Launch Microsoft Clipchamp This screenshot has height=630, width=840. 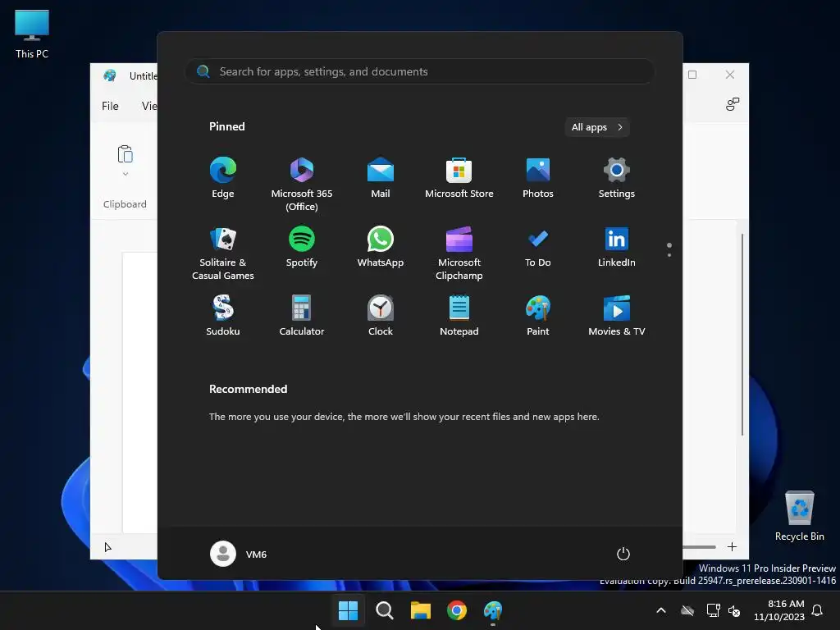[x=459, y=253]
